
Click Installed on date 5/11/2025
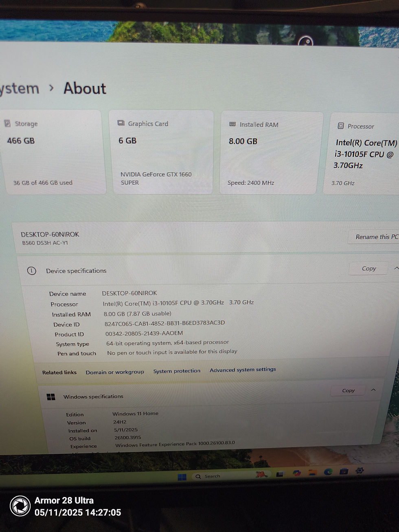click(x=126, y=430)
